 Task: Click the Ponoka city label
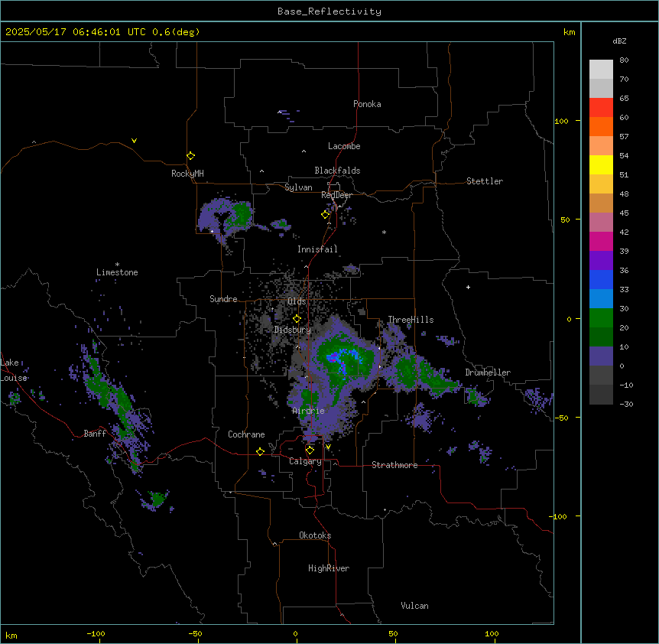point(367,104)
